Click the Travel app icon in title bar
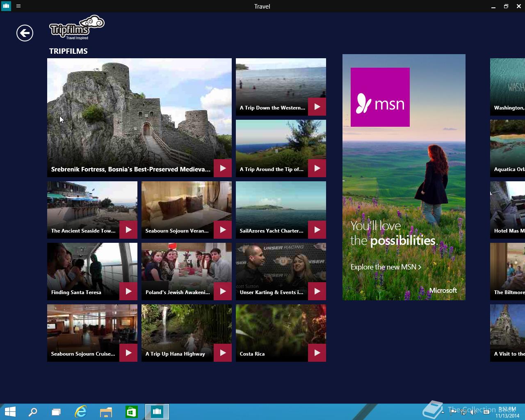The height and width of the screenshot is (420, 525). (6, 6)
